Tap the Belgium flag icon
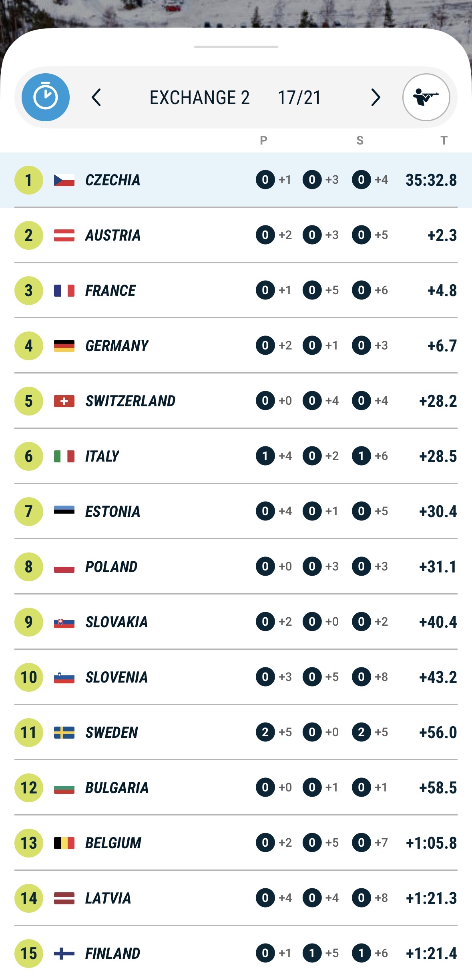The image size is (472, 980). (64, 843)
